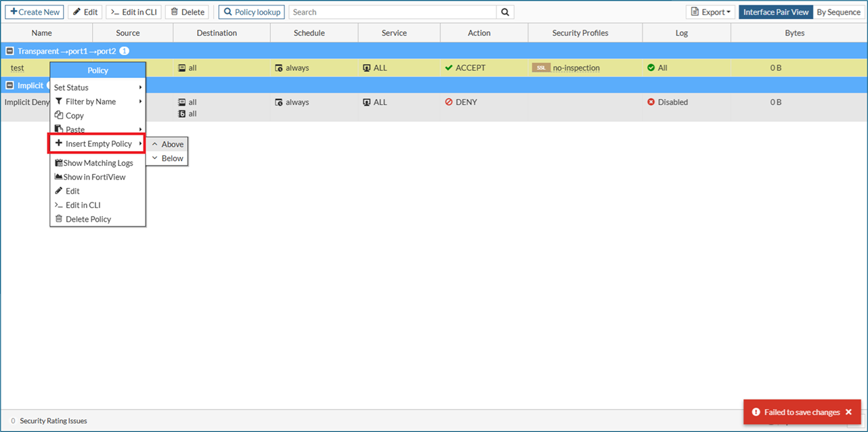Click the destination all in the test row
This screenshot has height=432, width=868.
[188, 68]
